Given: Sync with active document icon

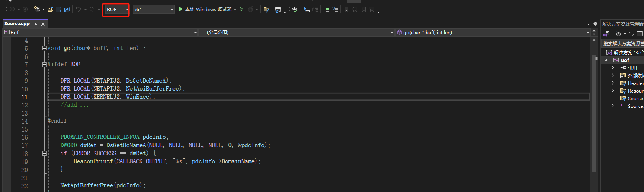Looking at the screenshot, I should (631, 34).
